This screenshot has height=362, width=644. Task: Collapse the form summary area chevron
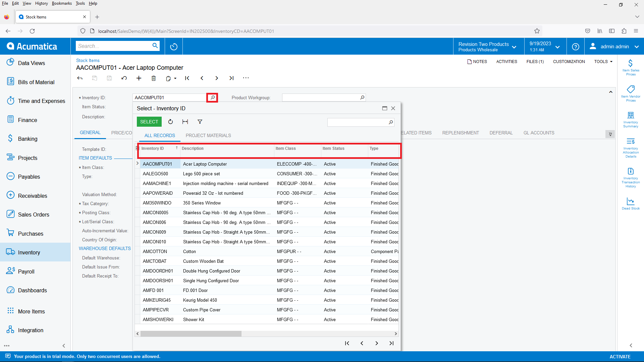(611, 92)
